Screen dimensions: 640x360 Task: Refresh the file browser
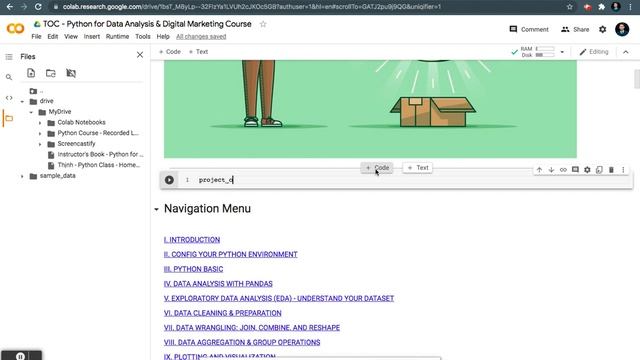(x=51, y=73)
